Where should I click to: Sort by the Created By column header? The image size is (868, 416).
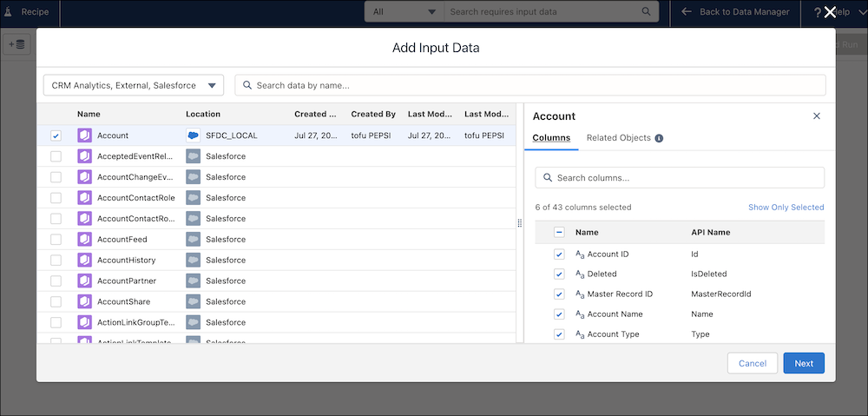pos(373,114)
